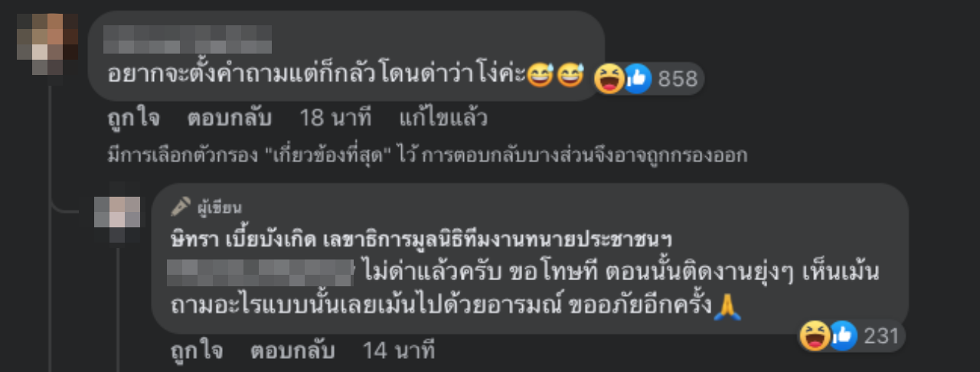Viewport: 980px width, 372px height.
Task: Reply to the first comment via ตอบกลับ
Action: [x=230, y=119]
